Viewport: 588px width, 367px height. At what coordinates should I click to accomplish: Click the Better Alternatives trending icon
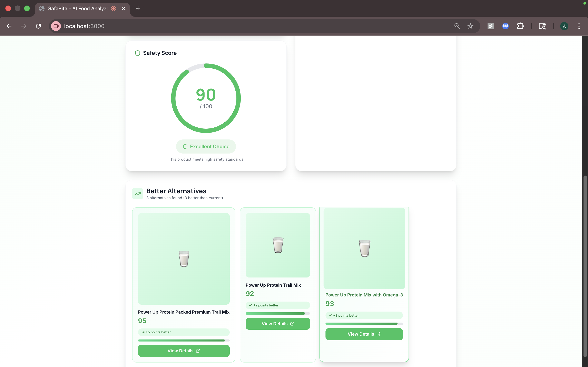pos(138,194)
